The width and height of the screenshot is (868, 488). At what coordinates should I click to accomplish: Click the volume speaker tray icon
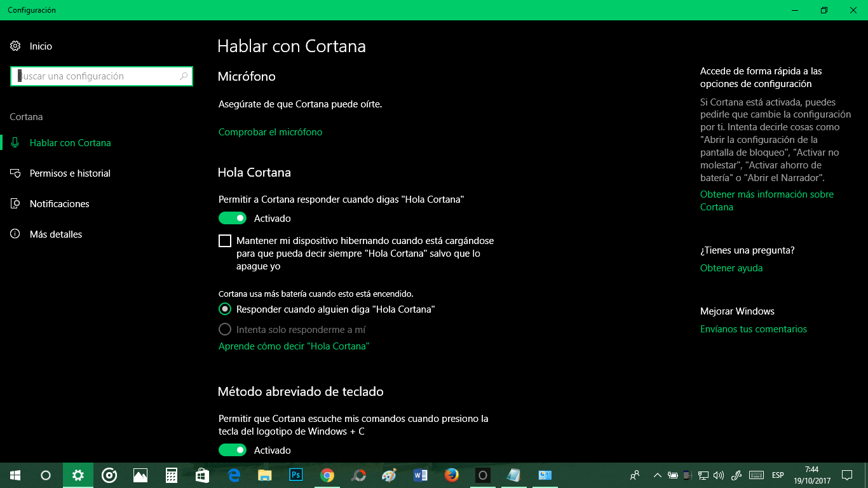pos(719,475)
